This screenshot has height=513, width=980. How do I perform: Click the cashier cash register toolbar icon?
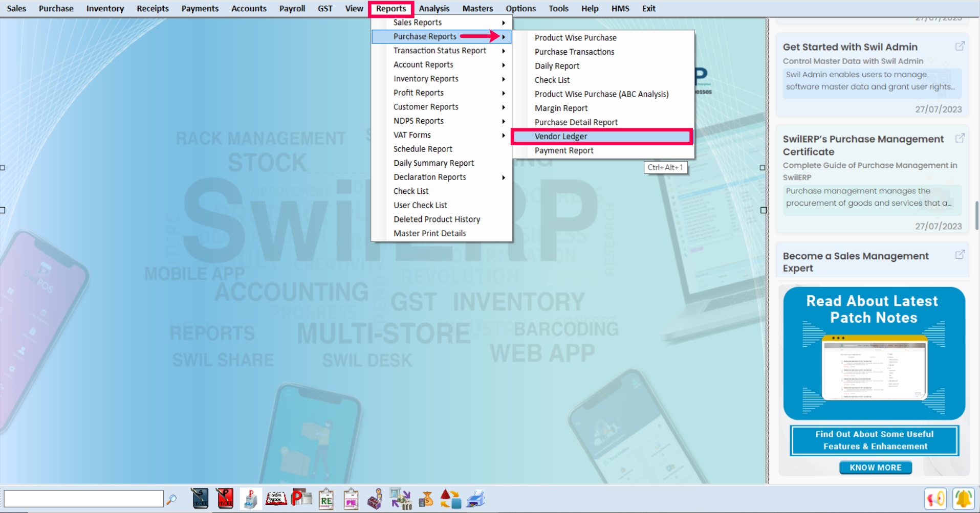pos(375,499)
